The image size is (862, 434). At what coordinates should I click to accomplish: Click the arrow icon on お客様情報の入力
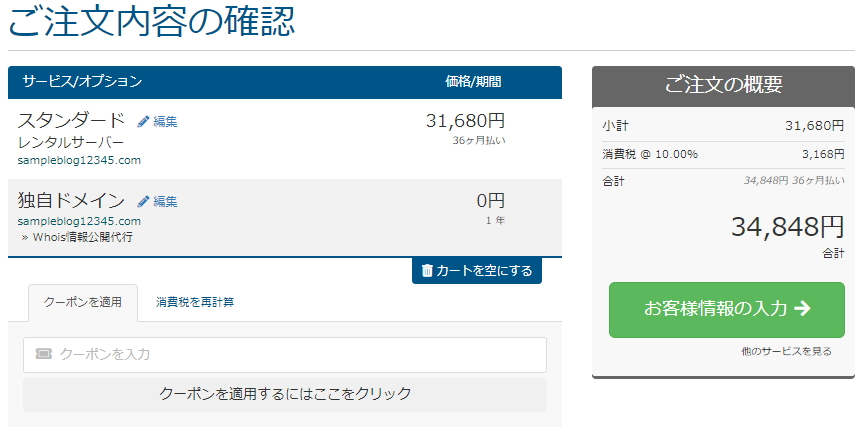click(803, 308)
